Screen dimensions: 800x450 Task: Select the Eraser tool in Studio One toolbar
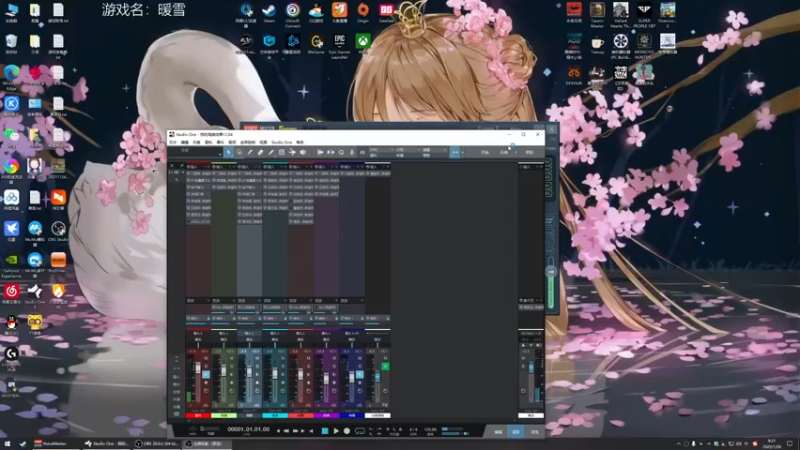pyautogui.click(x=260, y=152)
